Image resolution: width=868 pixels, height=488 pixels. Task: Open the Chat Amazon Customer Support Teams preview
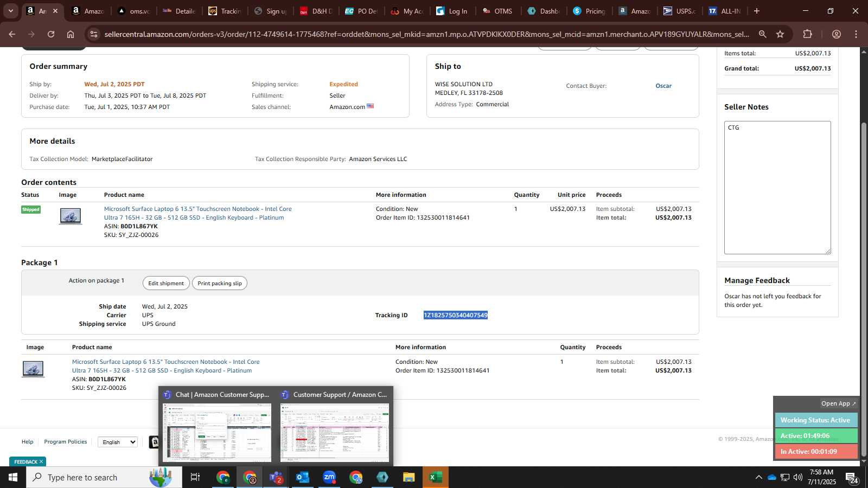pos(217,426)
